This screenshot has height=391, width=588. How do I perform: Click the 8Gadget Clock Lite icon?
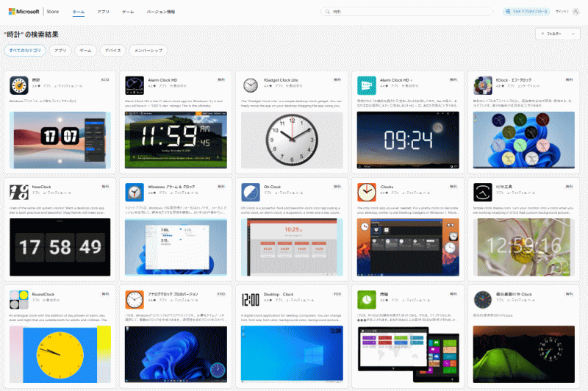[250, 85]
